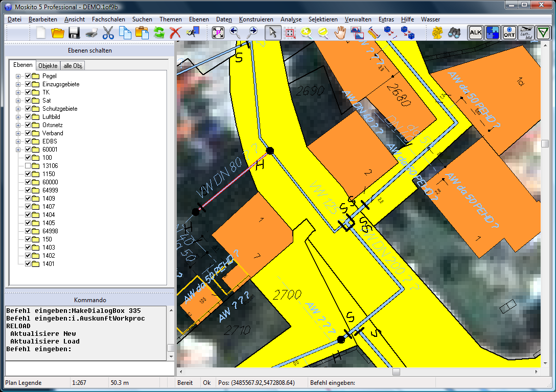
Task: Toggle the Schutzgebiete layer checkbox
Action: pyautogui.click(x=28, y=109)
